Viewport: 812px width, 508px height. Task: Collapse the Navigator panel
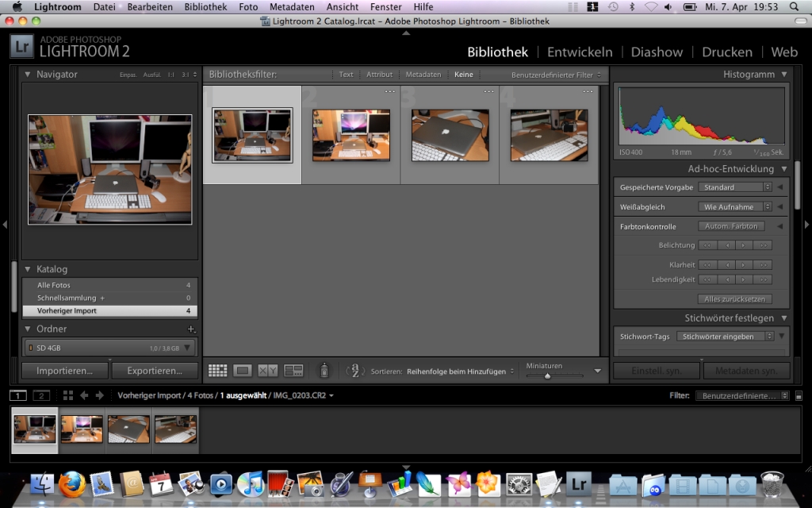pos(28,74)
